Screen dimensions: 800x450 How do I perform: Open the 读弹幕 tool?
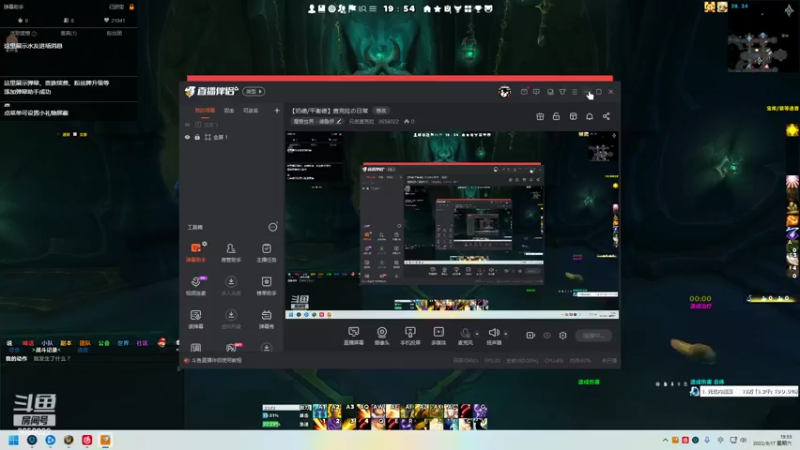click(195, 319)
